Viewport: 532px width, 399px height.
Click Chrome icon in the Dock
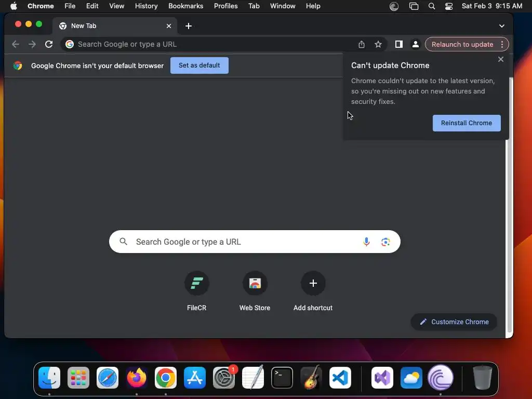pos(166,378)
